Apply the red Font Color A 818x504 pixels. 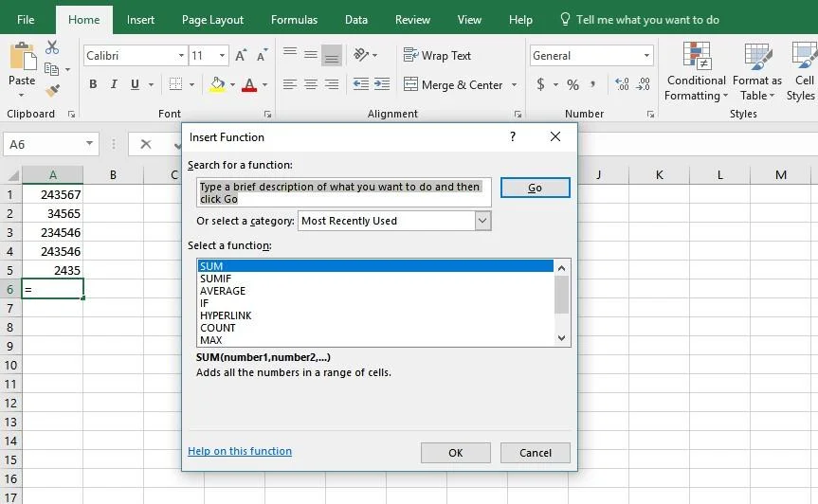coord(249,84)
